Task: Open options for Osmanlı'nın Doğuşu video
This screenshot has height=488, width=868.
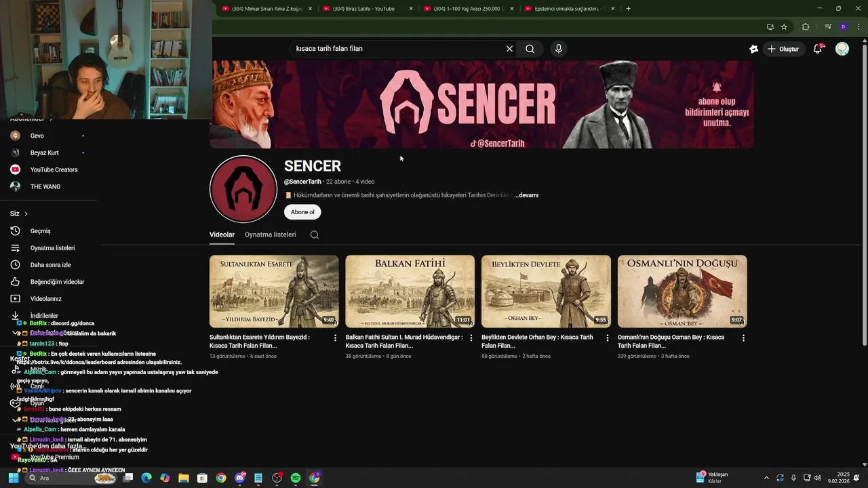Action: [x=743, y=338]
